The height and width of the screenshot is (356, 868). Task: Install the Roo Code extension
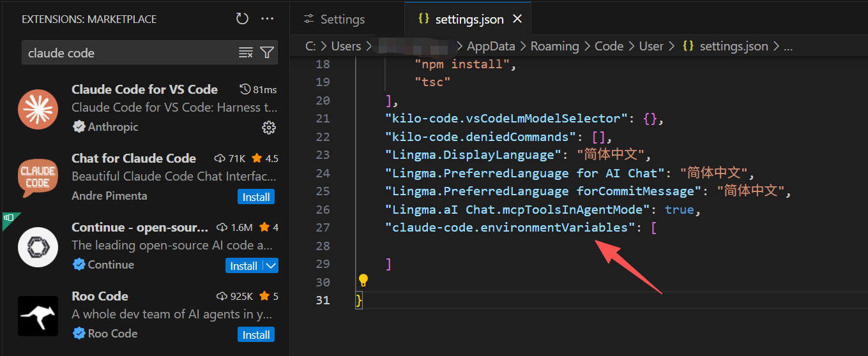pos(256,334)
